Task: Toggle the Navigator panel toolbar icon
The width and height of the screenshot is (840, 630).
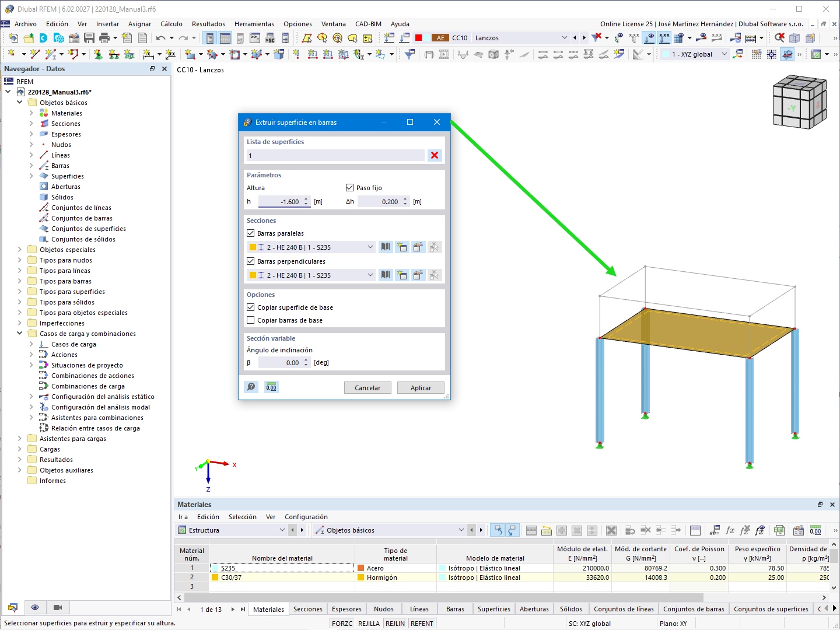Action: [x=210, y=38]
